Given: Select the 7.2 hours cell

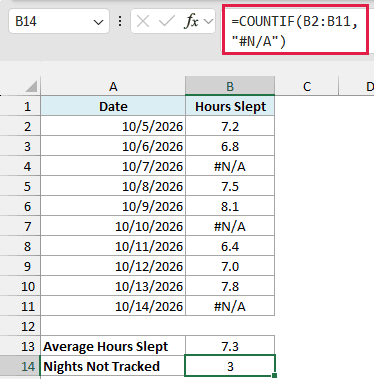Looking at the screenshot, I should tap(230, 126).
